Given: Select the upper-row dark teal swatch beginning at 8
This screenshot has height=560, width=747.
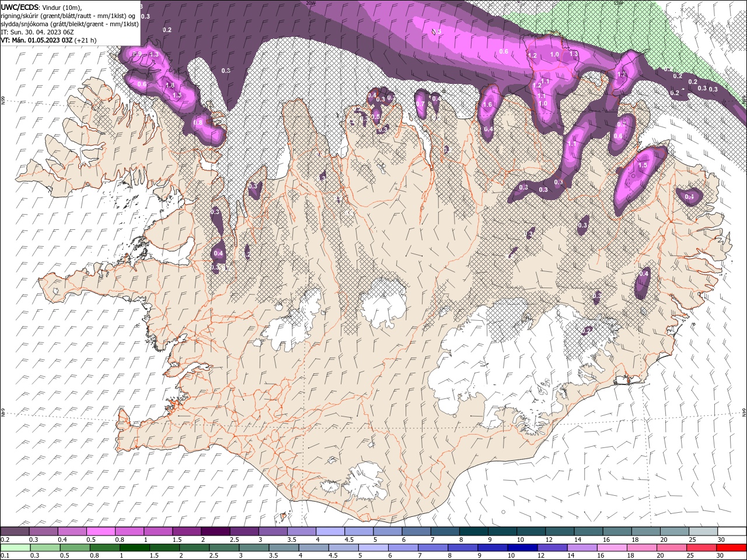Looking at the screenshot, I should [474, 531].
